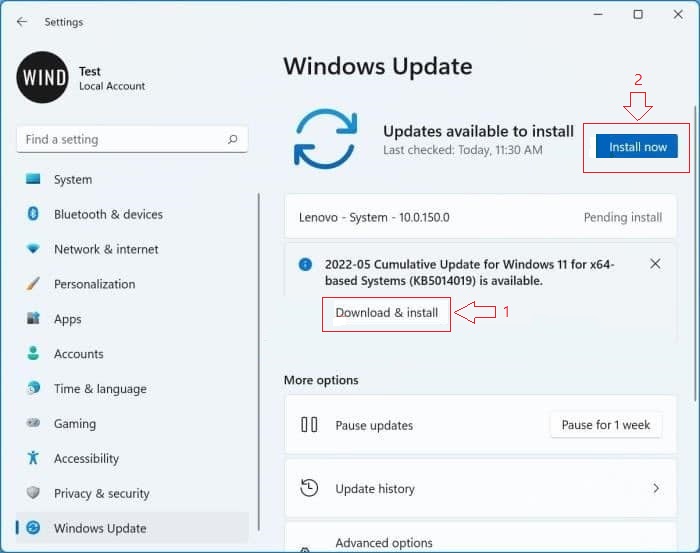Viewport: 700px width, 553px height.
Task: Click the magnifier icon in search box
Action: point(232,140)
